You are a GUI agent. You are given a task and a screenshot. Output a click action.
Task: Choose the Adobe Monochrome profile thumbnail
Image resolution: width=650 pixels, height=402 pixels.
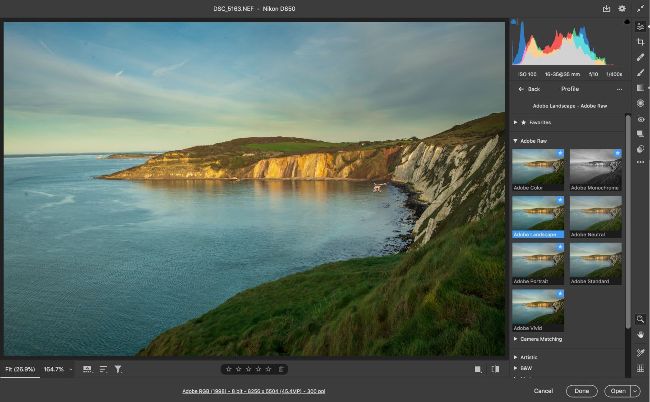596,169
